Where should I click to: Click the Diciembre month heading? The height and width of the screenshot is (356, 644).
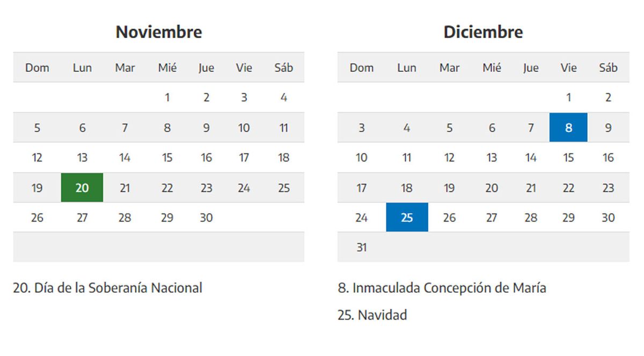tap(483, 32)
